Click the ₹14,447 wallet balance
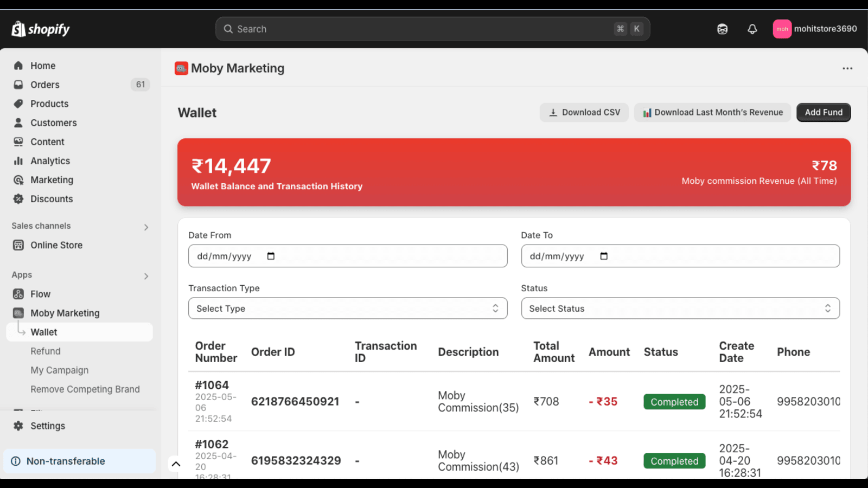Image resolution: width=868 pixels, height=488 pixels. [231, 166]
